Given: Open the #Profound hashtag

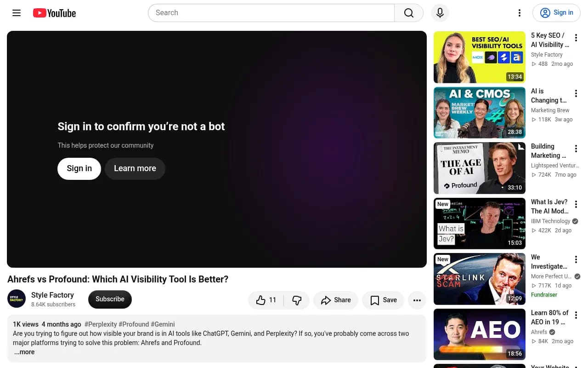Looking at the screenshot, I should click(x=134, y=324).
